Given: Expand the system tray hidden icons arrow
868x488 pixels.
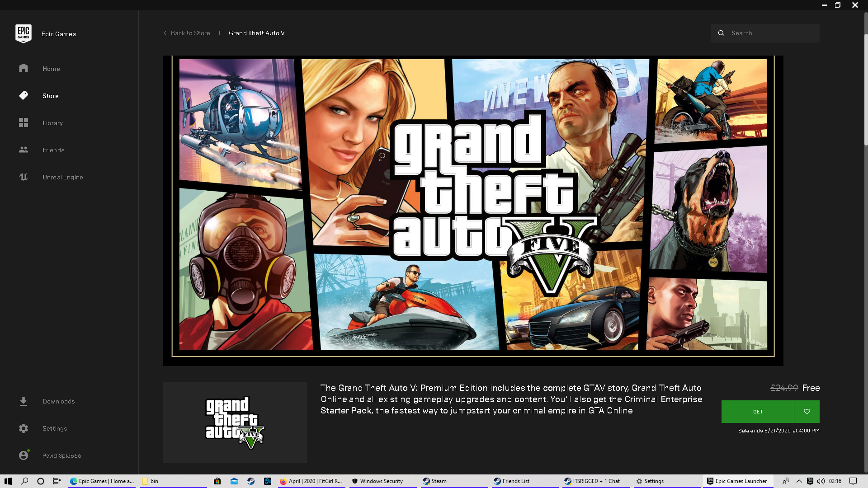Looking at the screenshot, I should pos(799,481).
